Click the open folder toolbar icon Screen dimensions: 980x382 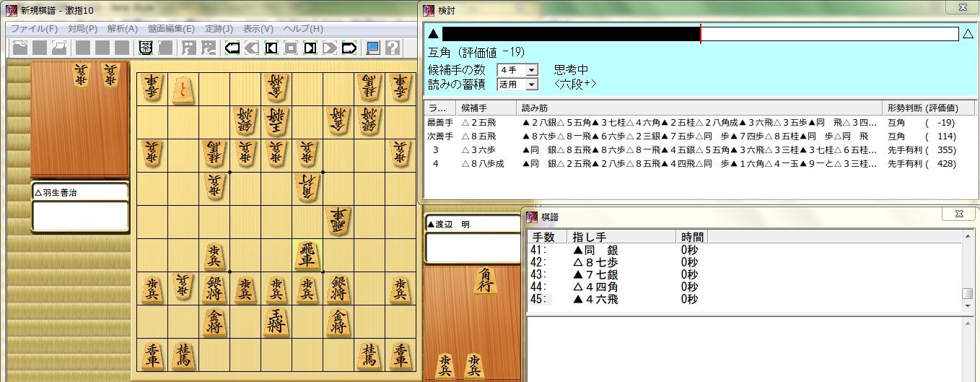tap(58, 48)
